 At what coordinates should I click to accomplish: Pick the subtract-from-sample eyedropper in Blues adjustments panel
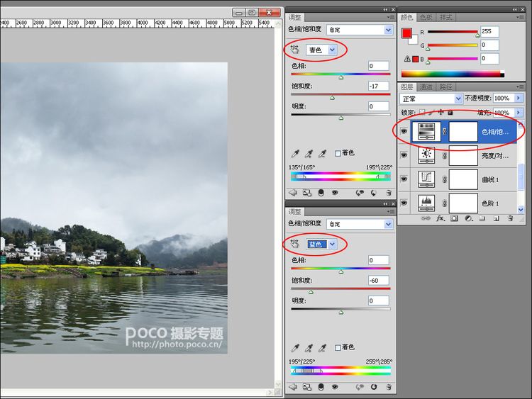pos(322,348)
